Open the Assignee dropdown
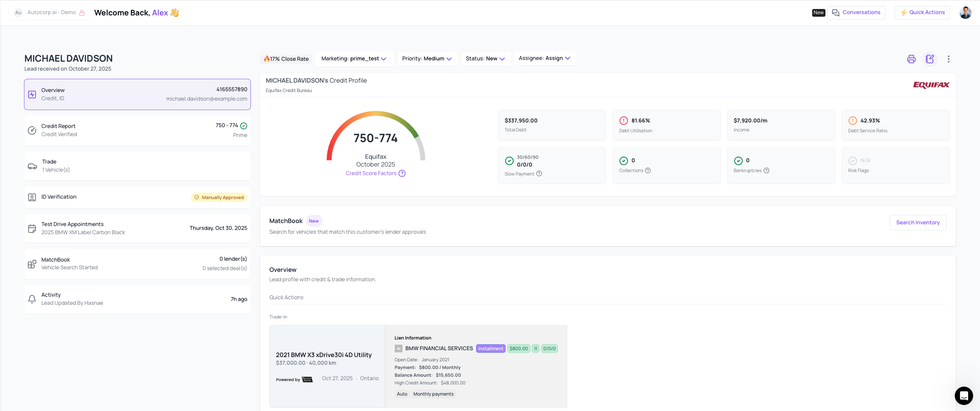 pyautogui.click(x=545, y=58)
